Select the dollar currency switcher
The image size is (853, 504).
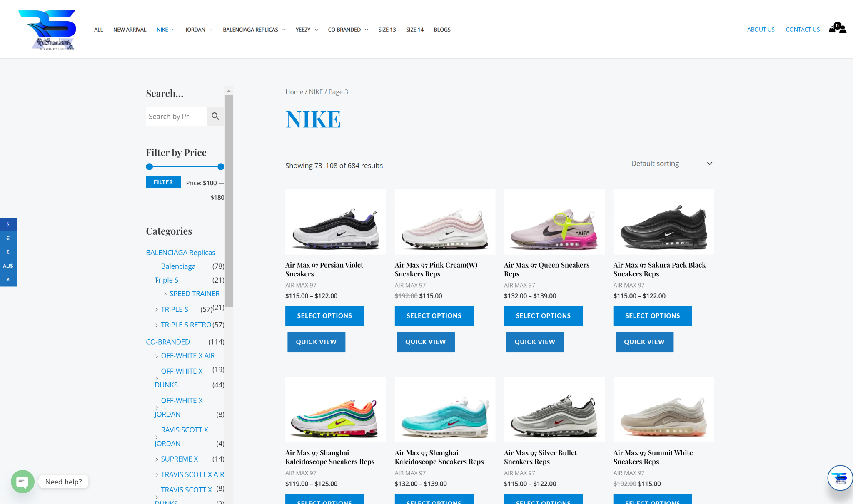click(8, 224)
